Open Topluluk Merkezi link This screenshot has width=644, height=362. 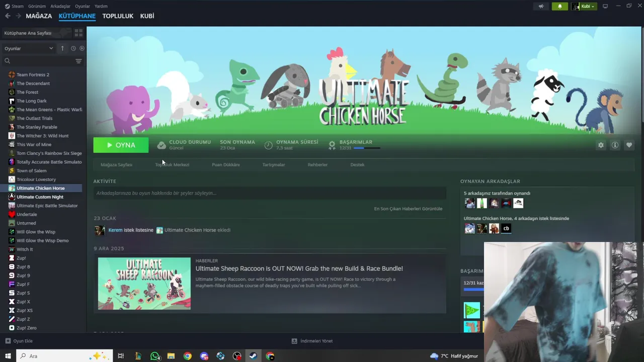click(x=172, y=165)
